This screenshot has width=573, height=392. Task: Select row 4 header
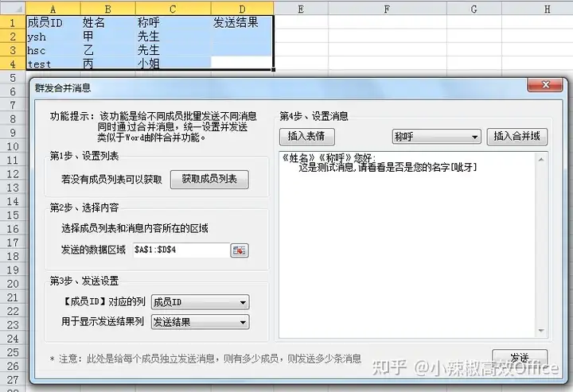(x=13, y=64)
